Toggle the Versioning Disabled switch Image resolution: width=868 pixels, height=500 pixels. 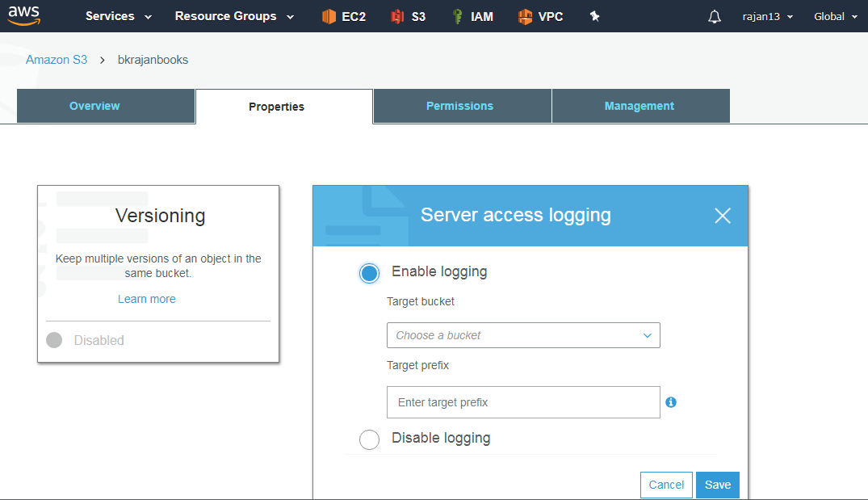click(53, 340)
